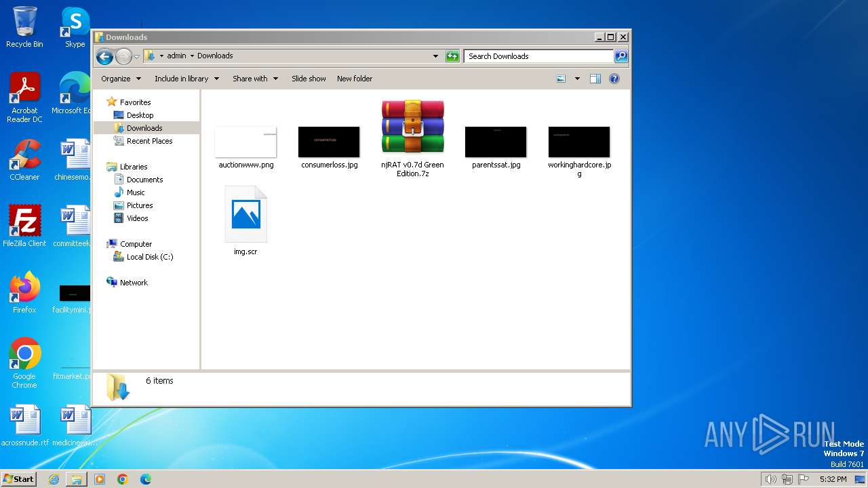Open the recent pages dropdown arrow
The width and height of the screenshot is (868, 488).
coord(136,56)
